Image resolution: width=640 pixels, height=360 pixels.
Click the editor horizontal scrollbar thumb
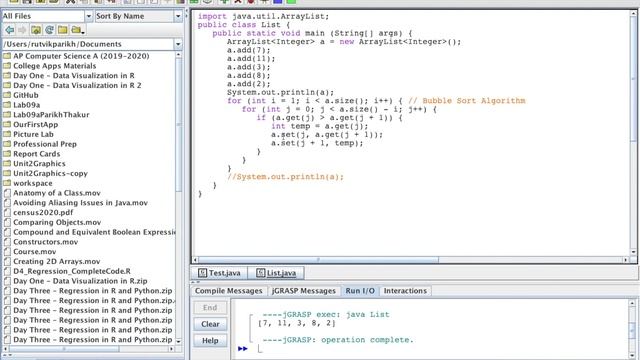318,260
